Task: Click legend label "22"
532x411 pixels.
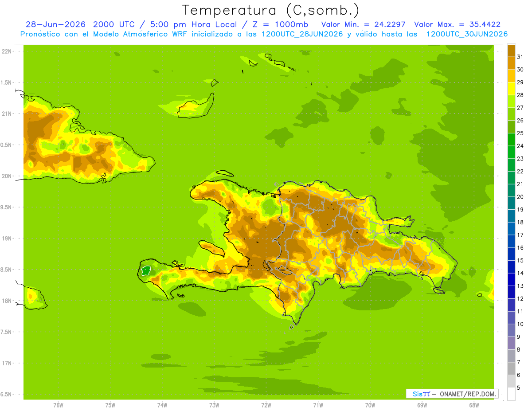Action: [x=520, y=171]
